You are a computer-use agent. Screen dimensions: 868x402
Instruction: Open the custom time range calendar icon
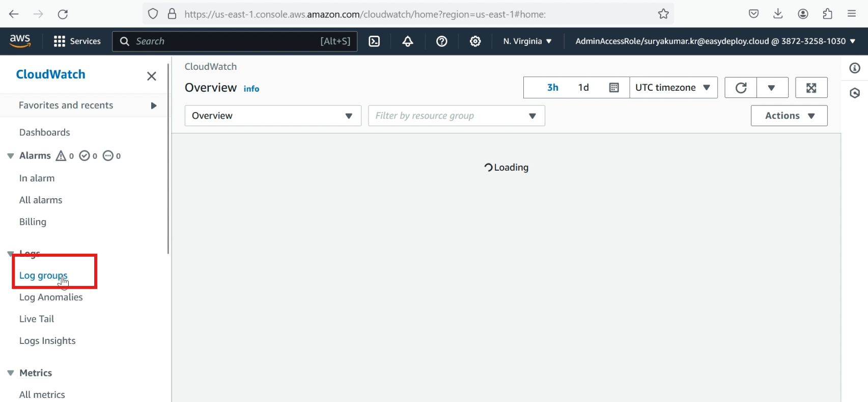[614, 88]
